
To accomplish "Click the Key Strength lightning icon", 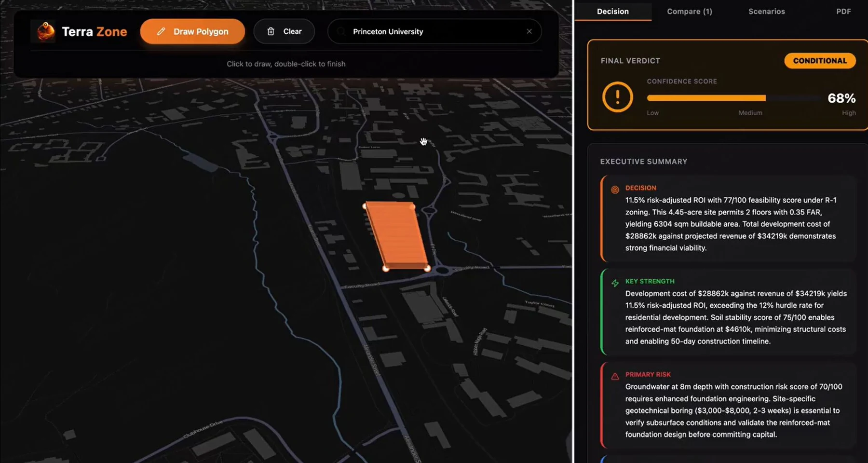I will coord(615,283).
